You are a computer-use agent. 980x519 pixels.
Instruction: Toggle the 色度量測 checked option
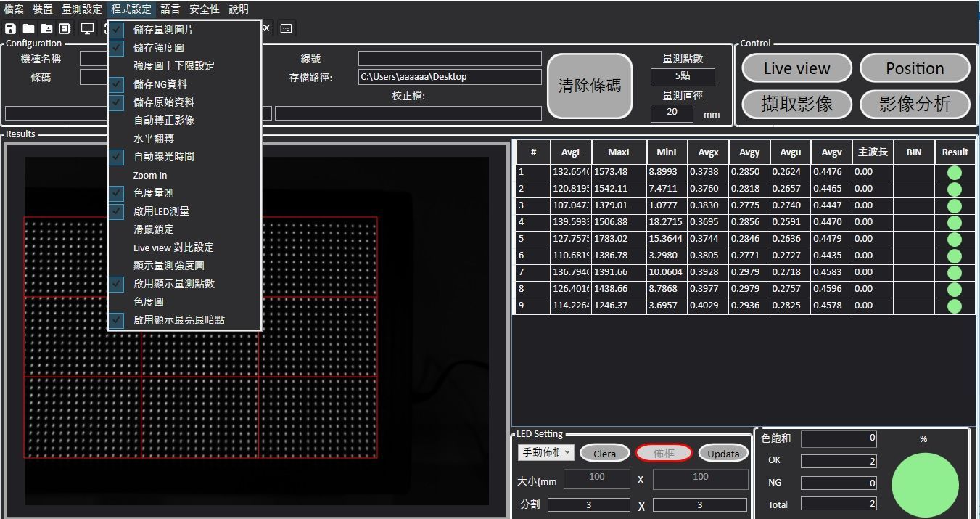click(153, 193)
